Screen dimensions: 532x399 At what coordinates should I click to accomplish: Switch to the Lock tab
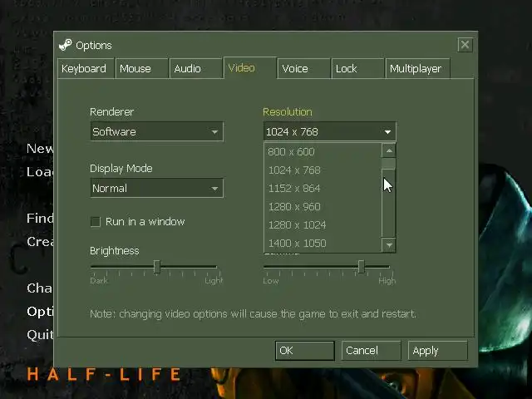tap(358, 68)
